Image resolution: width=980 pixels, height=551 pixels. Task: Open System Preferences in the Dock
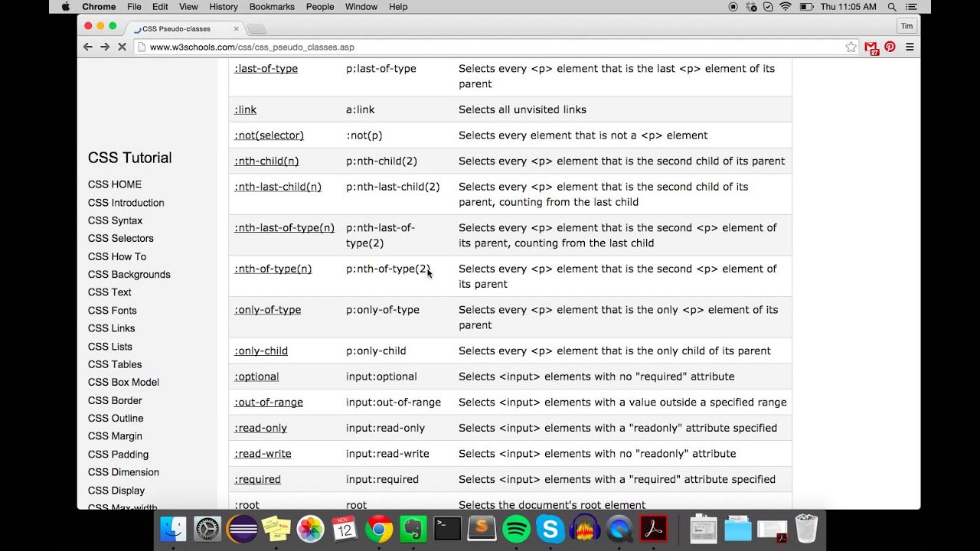(x=208, y=529)
